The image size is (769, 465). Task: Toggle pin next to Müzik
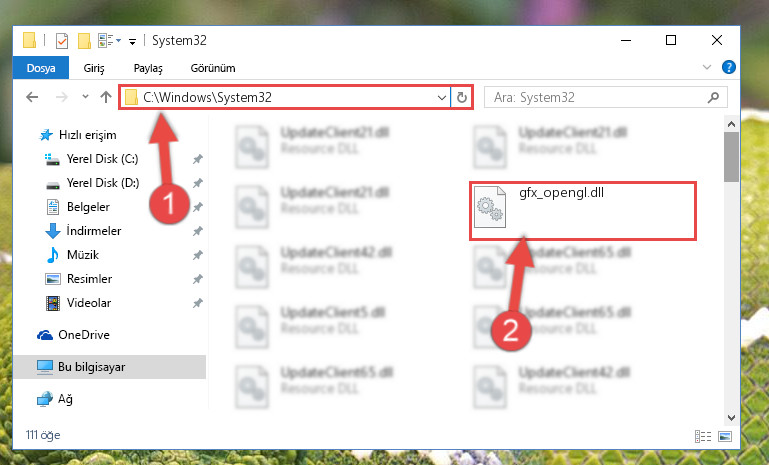pos(198,255)
